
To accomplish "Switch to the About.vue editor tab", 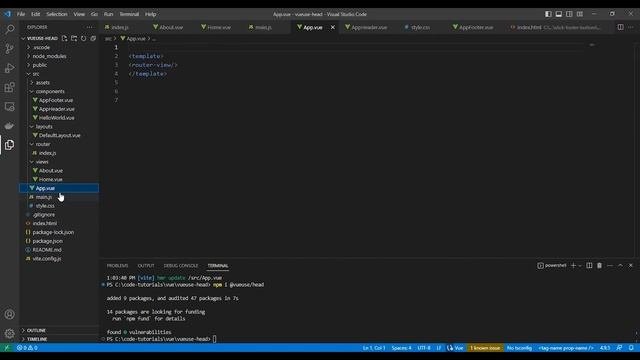I will (x=171, y=27).
